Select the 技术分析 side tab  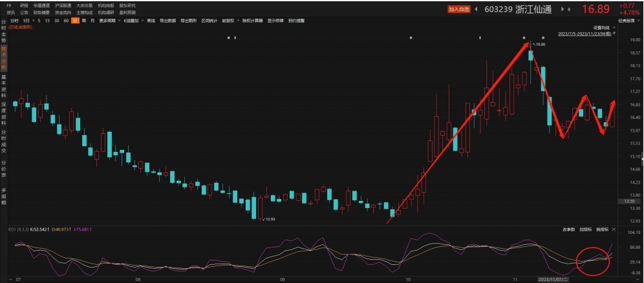[4, 58]
